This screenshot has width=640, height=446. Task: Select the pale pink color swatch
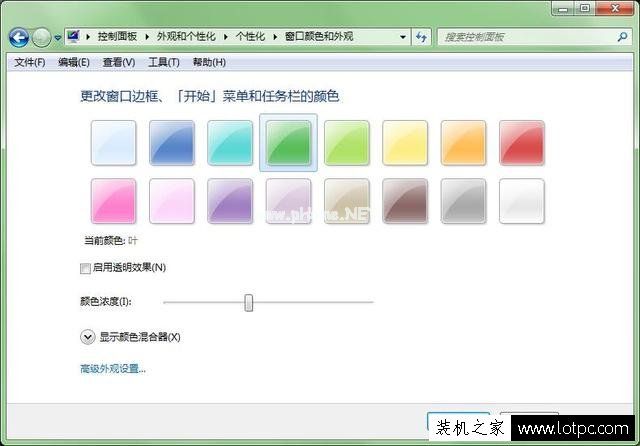click(x=172, y=201)
